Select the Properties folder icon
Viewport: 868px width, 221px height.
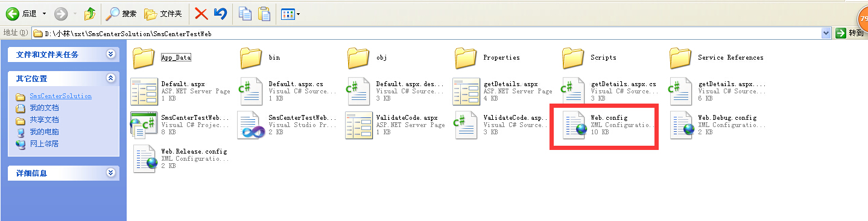coord(466,58)
